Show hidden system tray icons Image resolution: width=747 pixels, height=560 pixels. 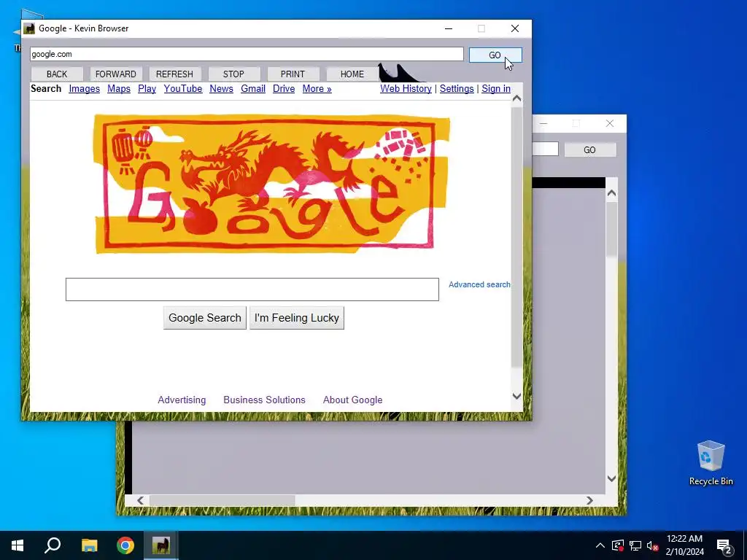point(600,545)
